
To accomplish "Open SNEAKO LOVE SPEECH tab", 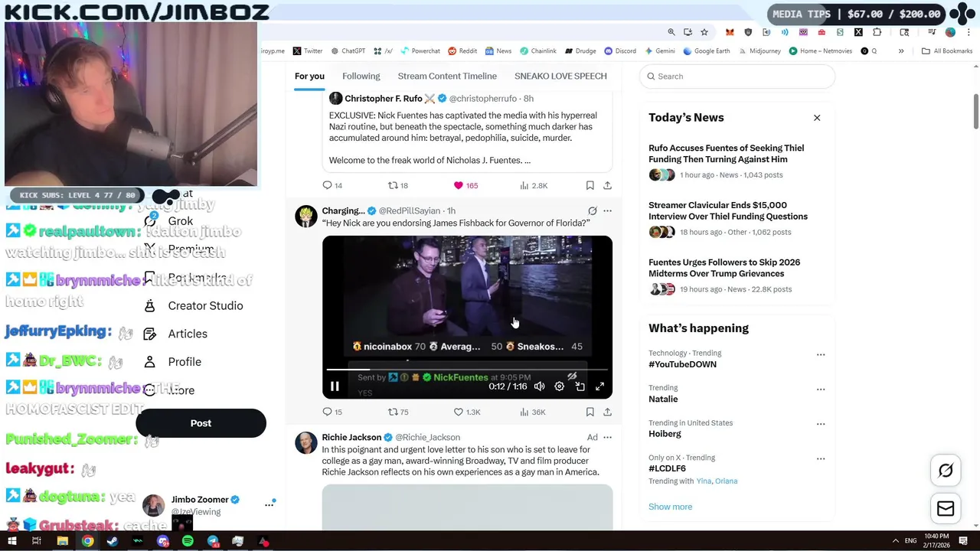I will (x=560, y=76).
